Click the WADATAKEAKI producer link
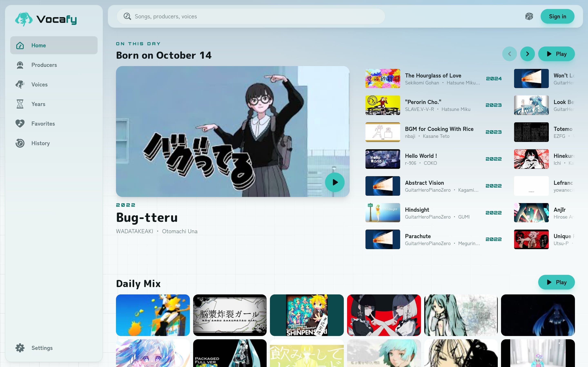 coord(134,231)
